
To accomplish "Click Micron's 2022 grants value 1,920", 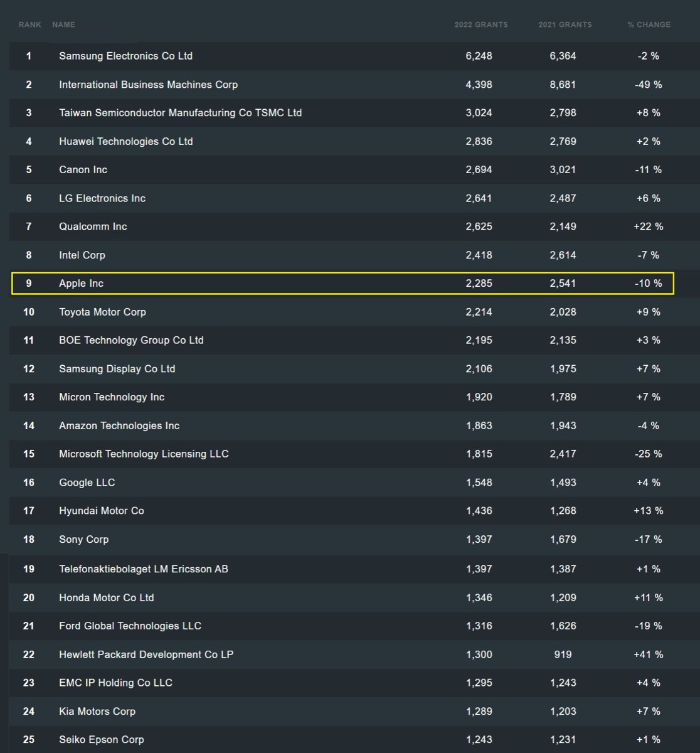I will [479, 397].
